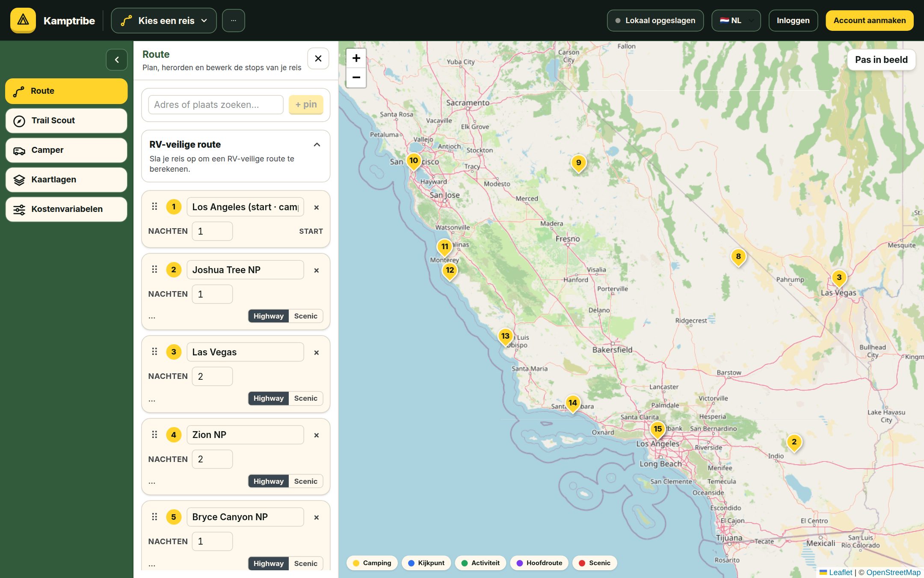
Task: Expand the ellipsis under Bryce Canyon NP
Action: (x=152, y=565)
